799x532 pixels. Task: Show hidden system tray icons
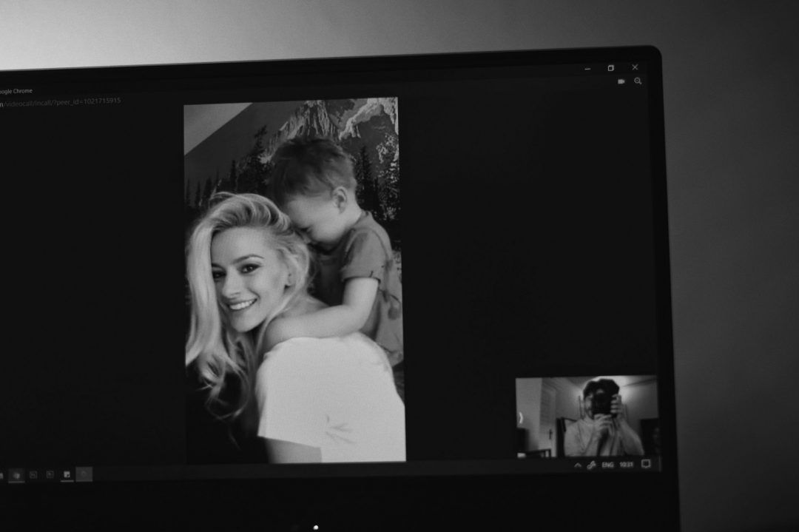click(577, 465)
